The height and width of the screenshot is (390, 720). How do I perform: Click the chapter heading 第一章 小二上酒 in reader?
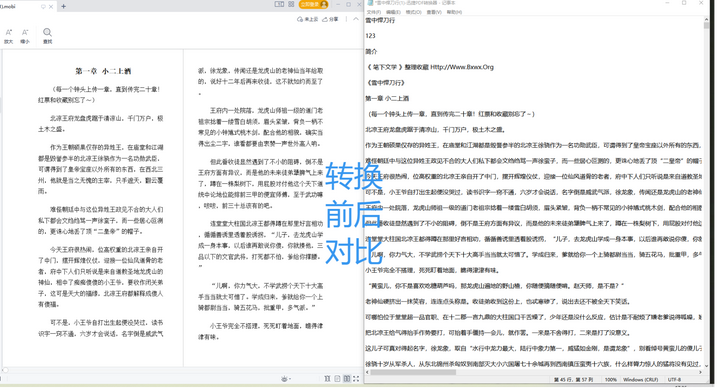tap(103, 71)
